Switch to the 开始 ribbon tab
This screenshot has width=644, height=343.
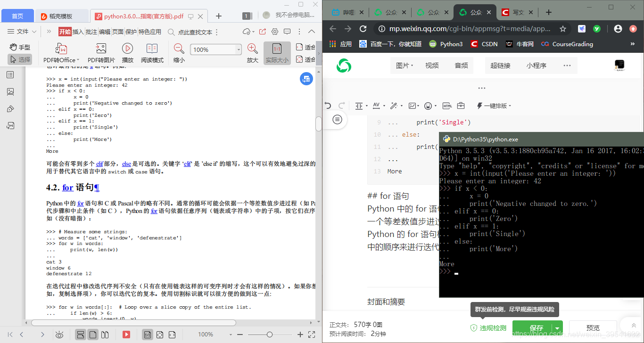coord(65,32)
